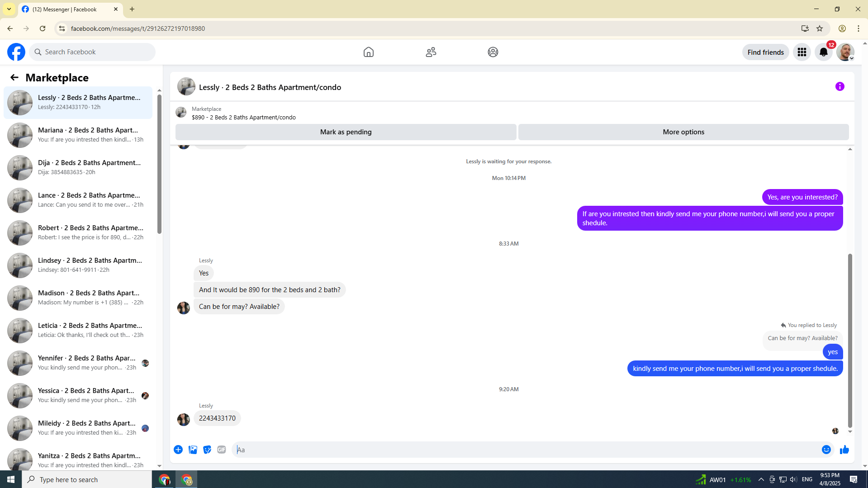Screen dimensions: 868x488
Task: Click the 'Can be for may? Available?' message
Action: click(x=239, y=307)
